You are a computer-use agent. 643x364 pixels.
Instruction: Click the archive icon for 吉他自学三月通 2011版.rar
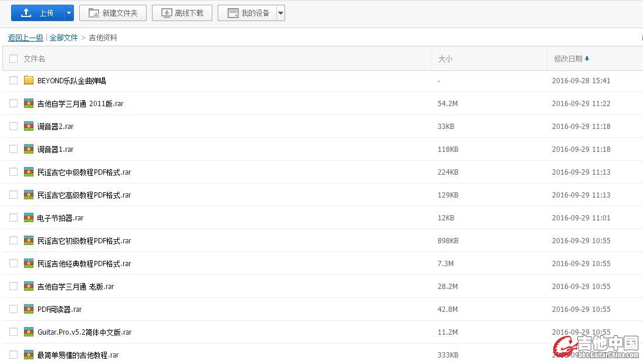(29, 103)
